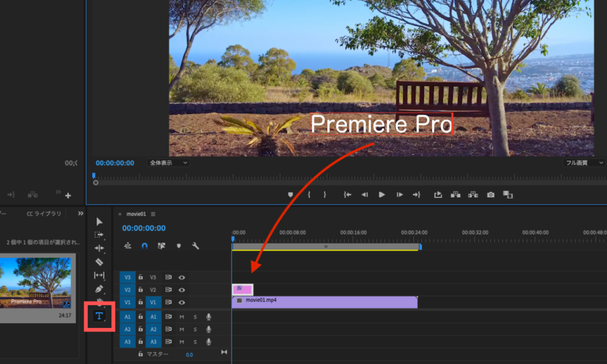Select the movie01 sequence tab

tap(136, 214)
